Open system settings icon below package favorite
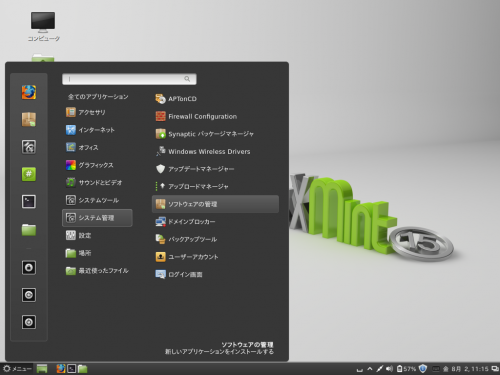This screenshot has height=375, width=500. (x=29, y=147)
